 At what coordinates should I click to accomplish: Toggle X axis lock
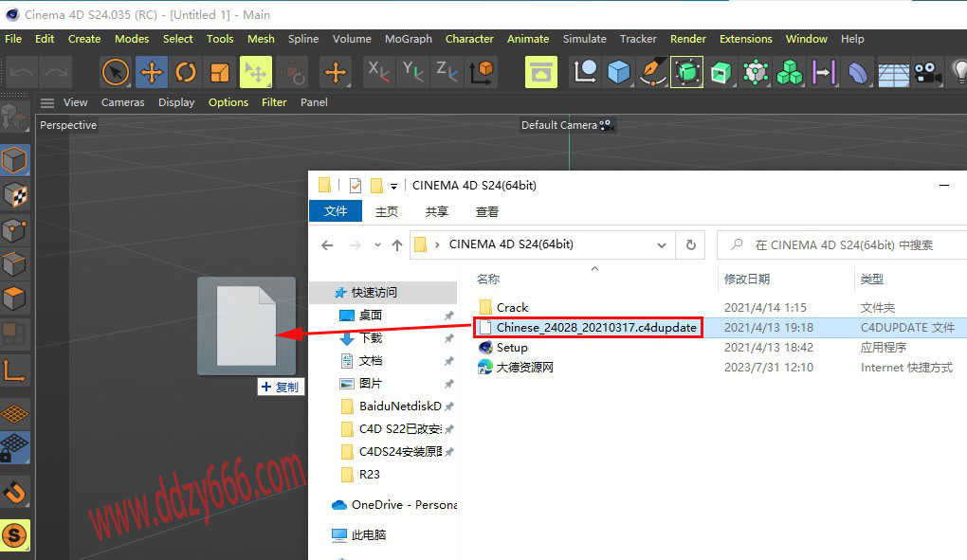pos(378,72)
